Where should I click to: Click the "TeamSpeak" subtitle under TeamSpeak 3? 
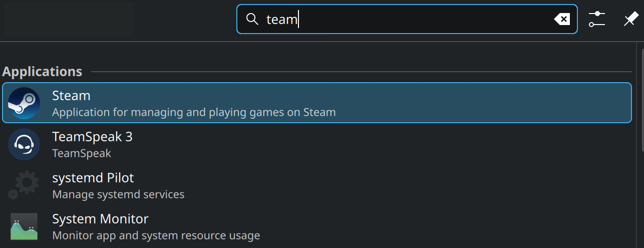(x=82, y=153)
